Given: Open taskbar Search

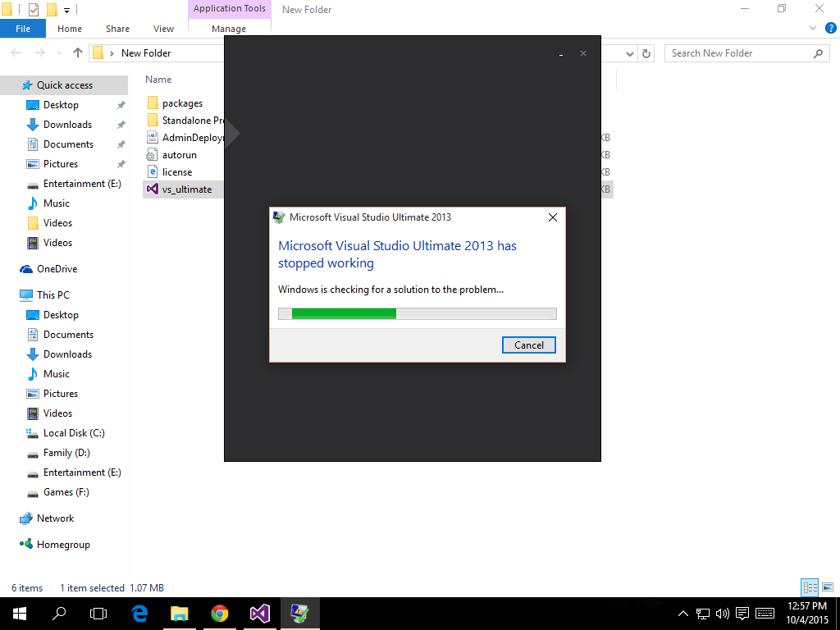Looking at the screenshot, I should [59, 614].
